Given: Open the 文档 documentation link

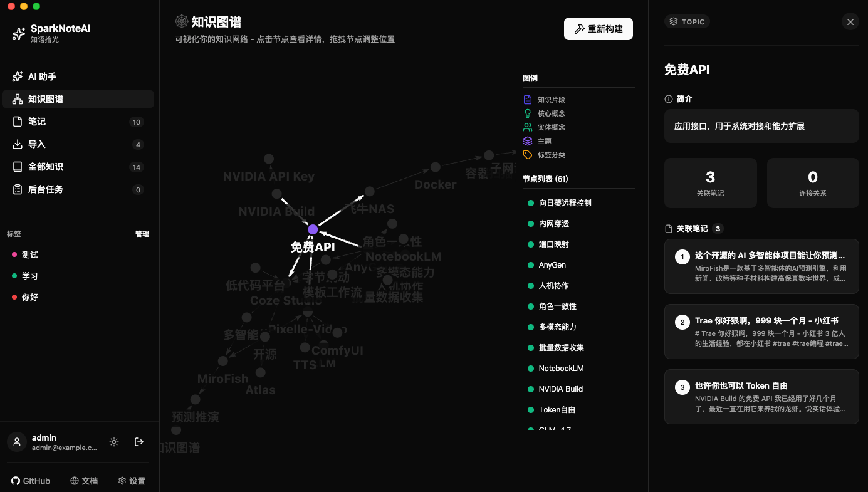Looking at the screenshot, I should tap(84, 481).
